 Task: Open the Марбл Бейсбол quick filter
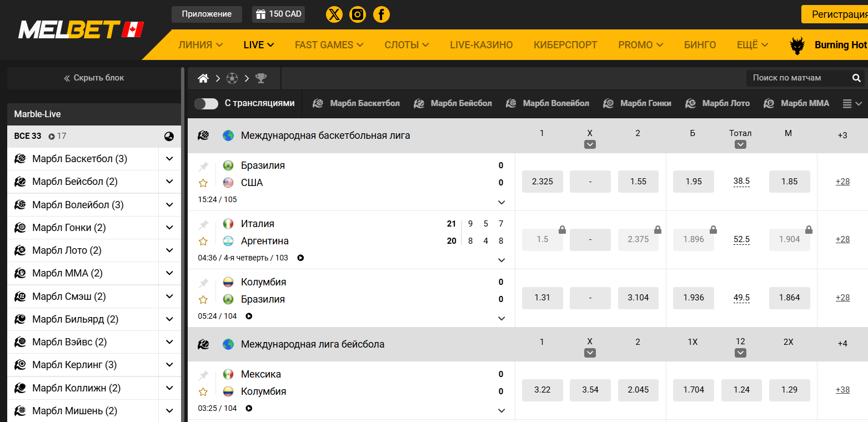[453, 103]
